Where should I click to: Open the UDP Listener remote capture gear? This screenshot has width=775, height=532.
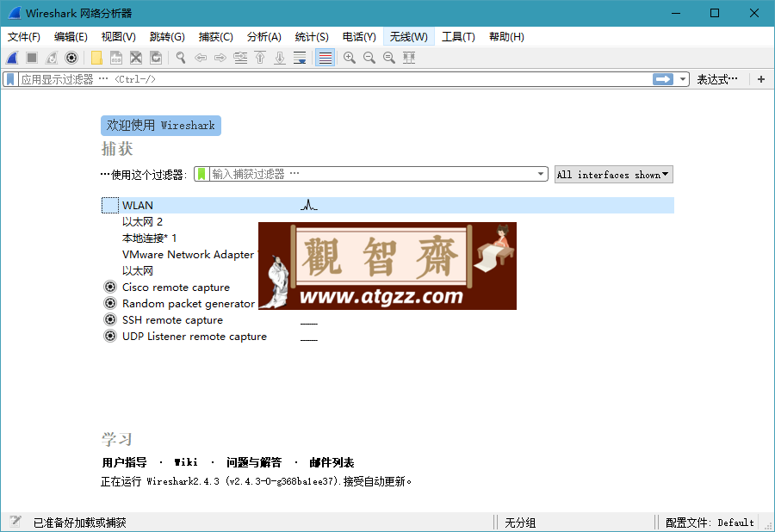[x=109, y=336]
